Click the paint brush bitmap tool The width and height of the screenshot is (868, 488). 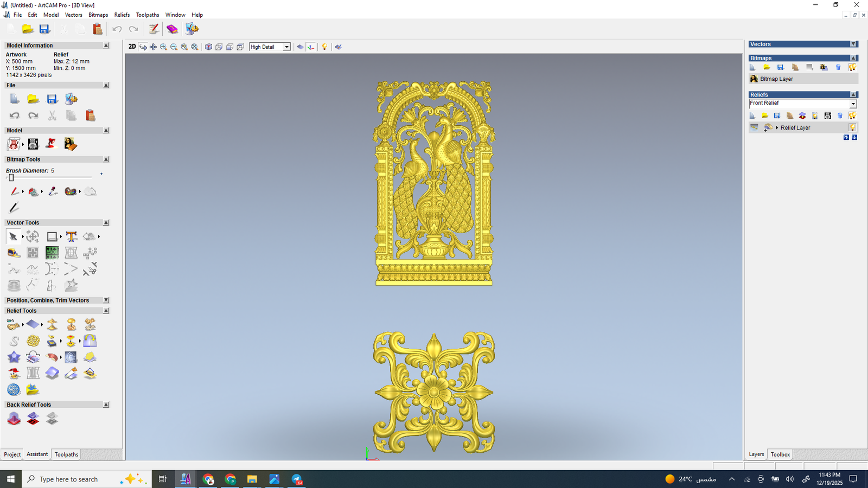(x=14, y=191)
